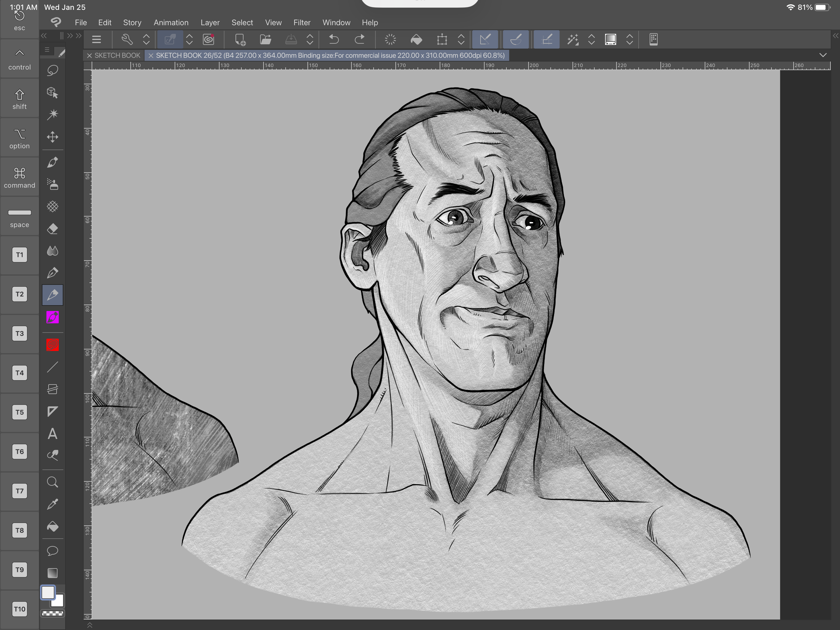The width and height of the screenshot is (840, 630).
Task: Click Save icon in command bar
Action: pyautogui.click(x=291, y=39)
